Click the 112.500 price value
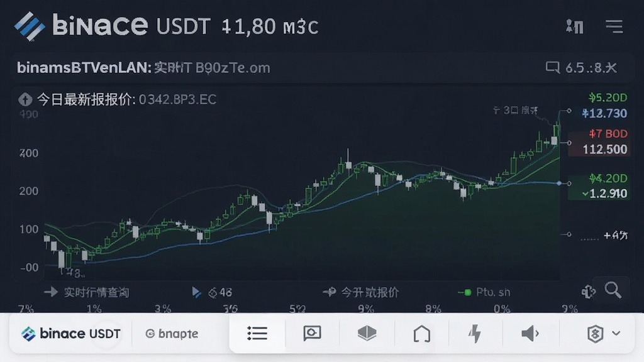The height and width of the screenshot is (362, 644). tap(605, 150)
